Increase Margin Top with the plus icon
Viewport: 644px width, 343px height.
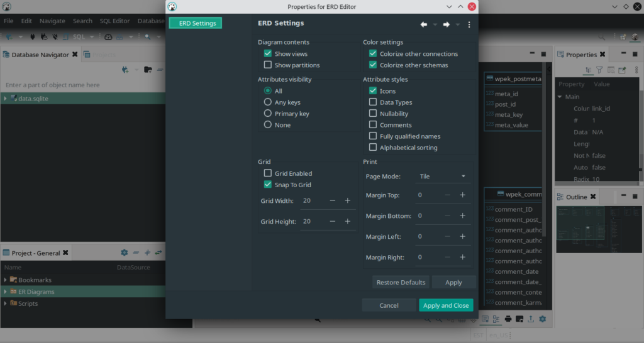click(x=462, y=195)
